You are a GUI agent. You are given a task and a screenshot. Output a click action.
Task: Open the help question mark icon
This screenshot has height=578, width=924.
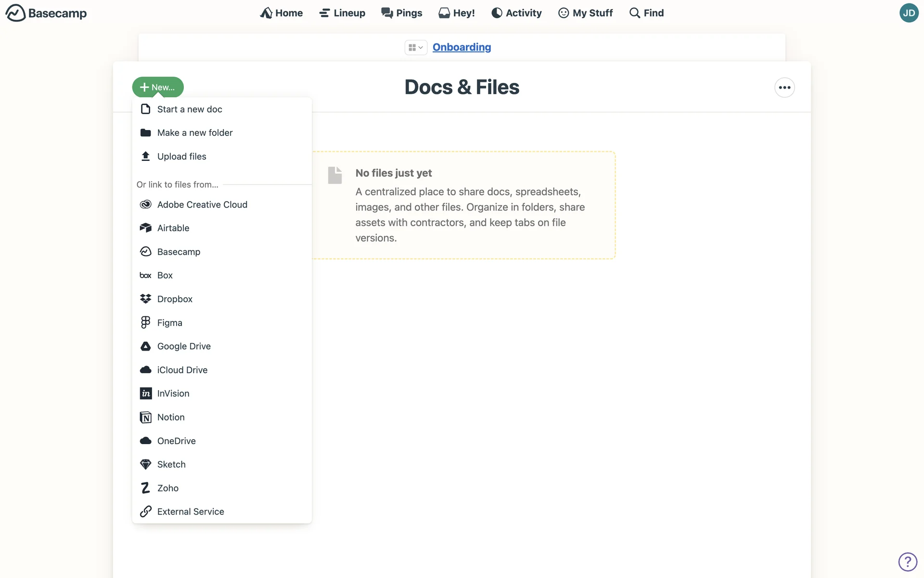pyautogui.click(x=908, y=562)
